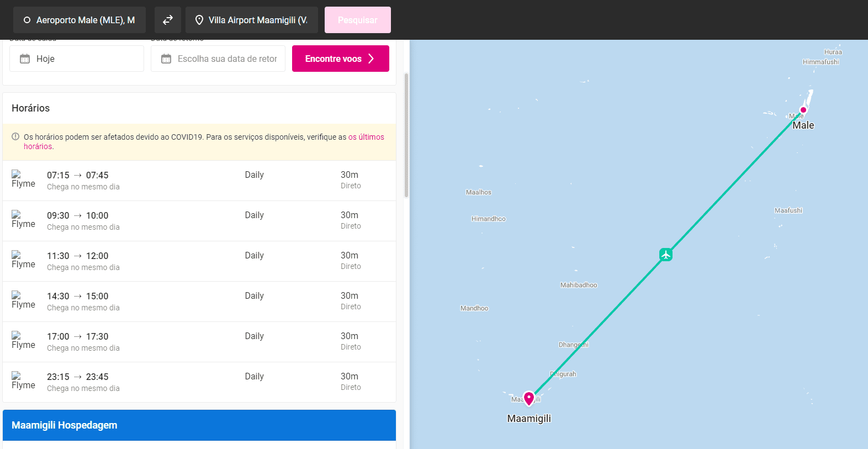This screenshot has height=449, width=868.
Task: Click the Male map pin marker
Action: click(x=803, y=109)
